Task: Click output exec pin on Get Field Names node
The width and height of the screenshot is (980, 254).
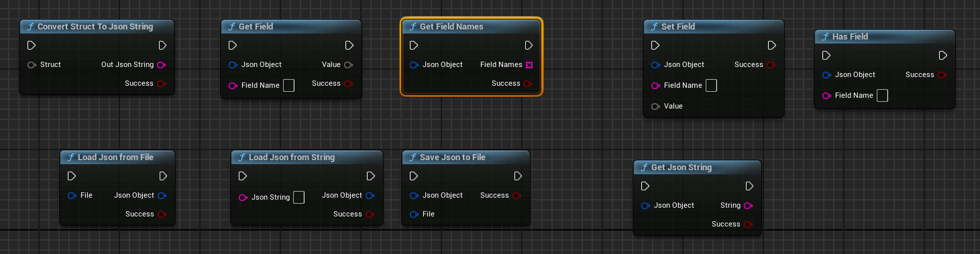Action: (529, 46)
